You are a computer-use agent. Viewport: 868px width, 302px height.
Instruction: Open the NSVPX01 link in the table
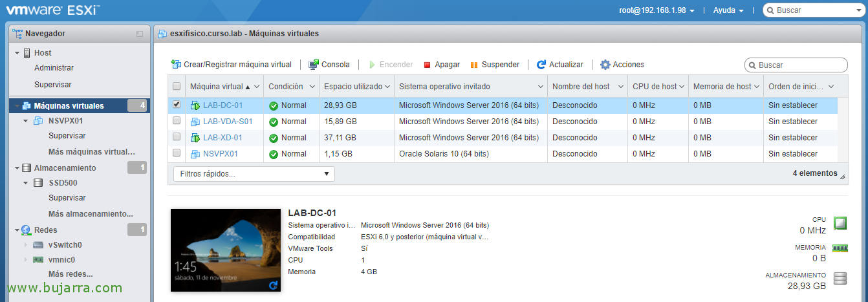click(x=221, y=154)
